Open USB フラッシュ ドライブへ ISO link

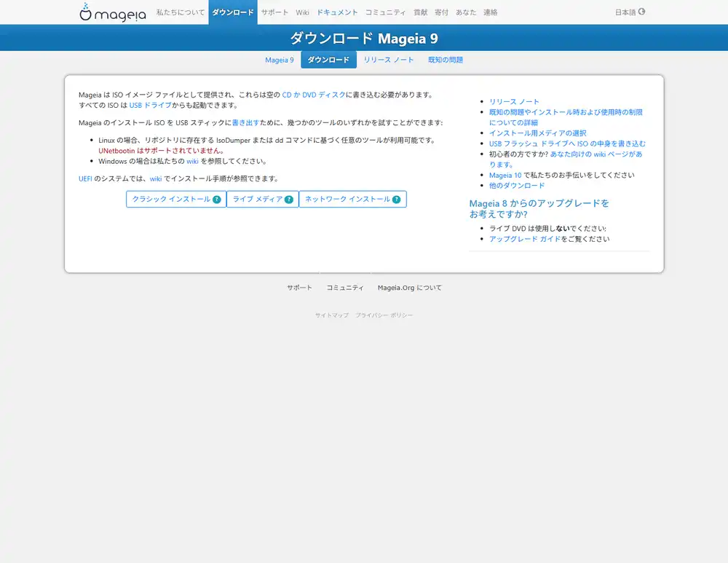pos(567,143)
